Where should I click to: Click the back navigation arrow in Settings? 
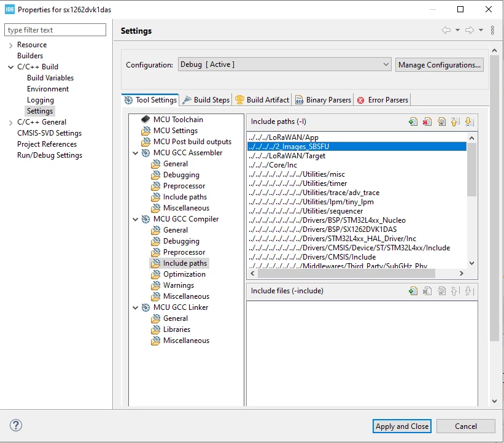coord(446,30)
